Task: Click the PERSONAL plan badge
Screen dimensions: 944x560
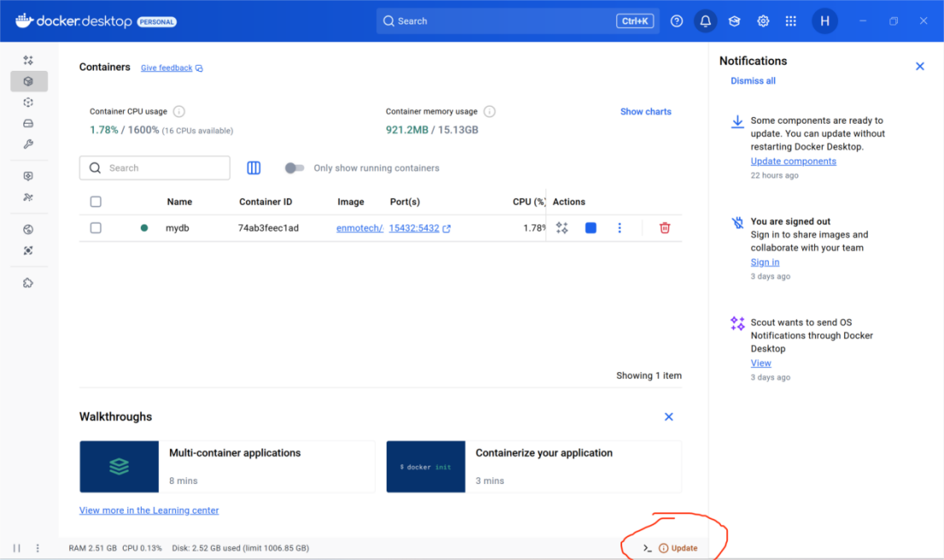Action: [x=156, y=21]
